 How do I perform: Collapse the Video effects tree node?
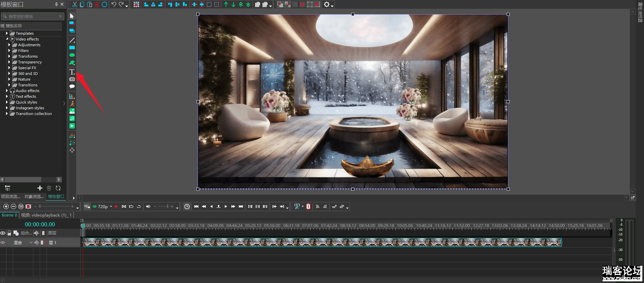(x=7, y=39)
